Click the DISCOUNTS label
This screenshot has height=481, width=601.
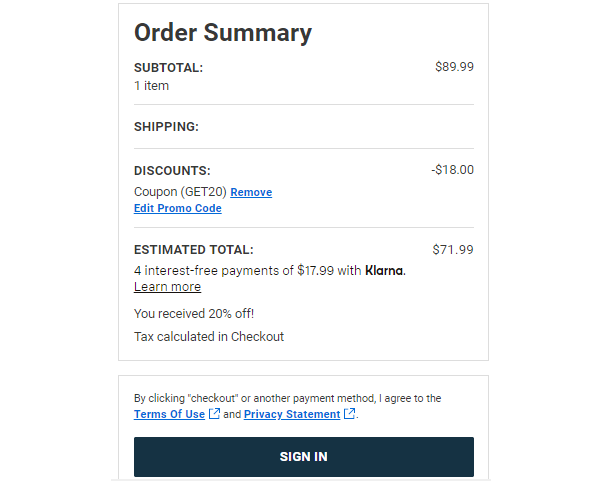point(172,171)
